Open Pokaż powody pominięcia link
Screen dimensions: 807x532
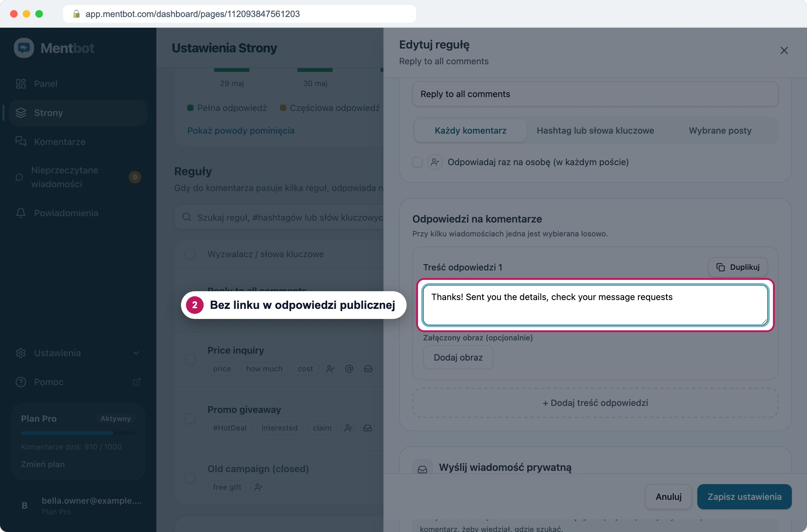click(x=241, y=130)
